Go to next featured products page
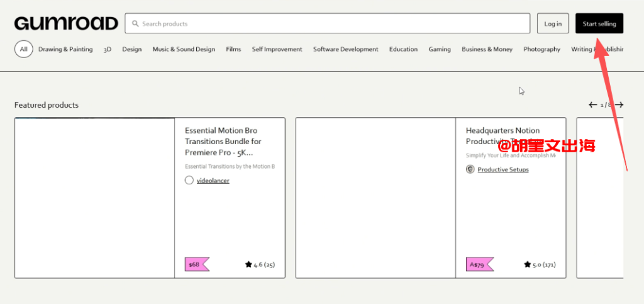Image resolution: width=644 pixels, height=304 pixels. click(619, 104)
